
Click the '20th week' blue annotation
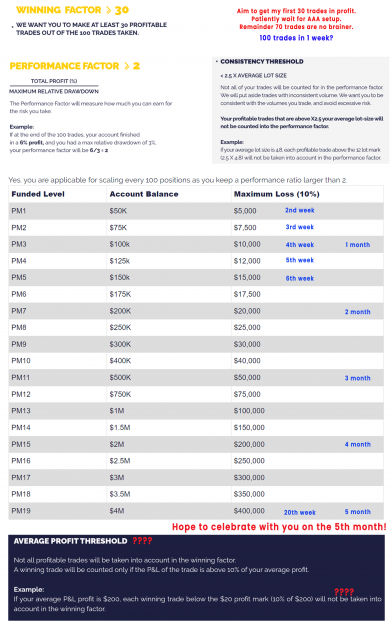299,513
